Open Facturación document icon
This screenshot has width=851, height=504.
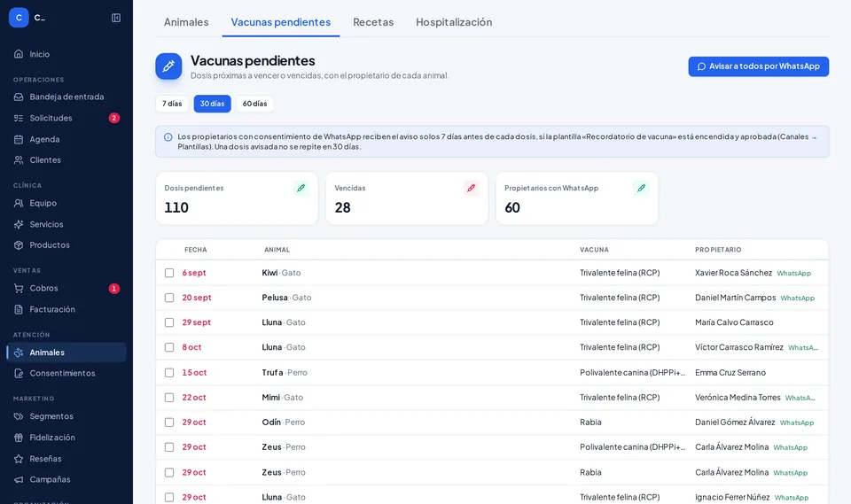[x=19, y=309]
